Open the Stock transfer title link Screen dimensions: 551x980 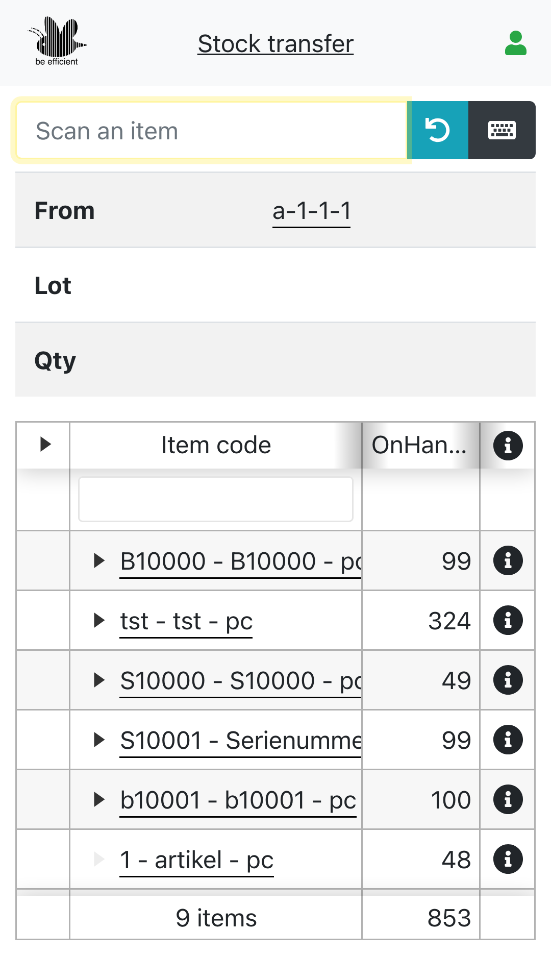click(275, 44)
